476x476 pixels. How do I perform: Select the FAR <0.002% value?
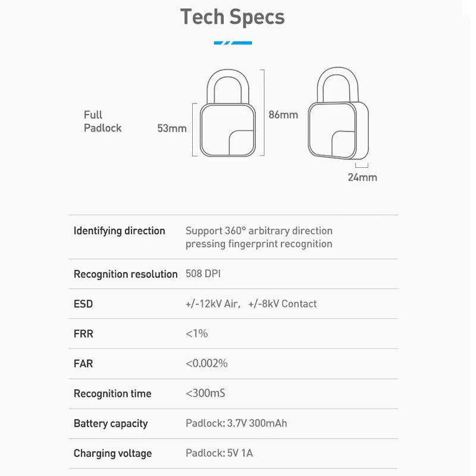[206, 363]
